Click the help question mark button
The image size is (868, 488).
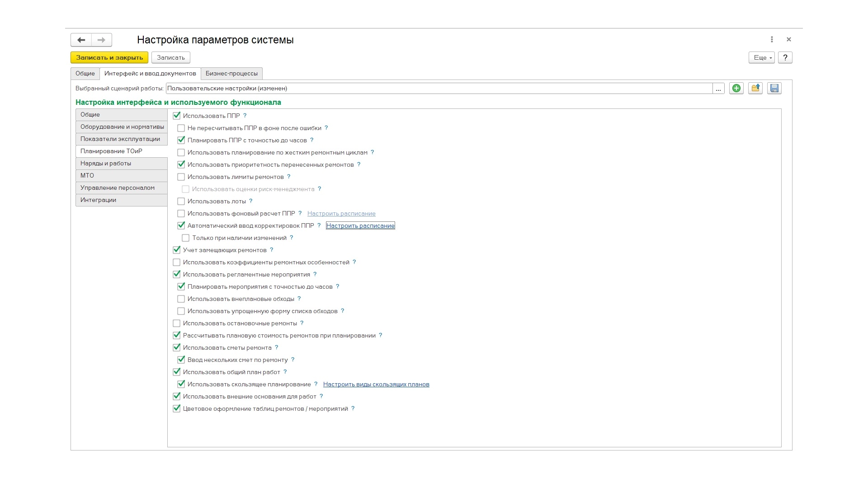click(x=785, y=57)
